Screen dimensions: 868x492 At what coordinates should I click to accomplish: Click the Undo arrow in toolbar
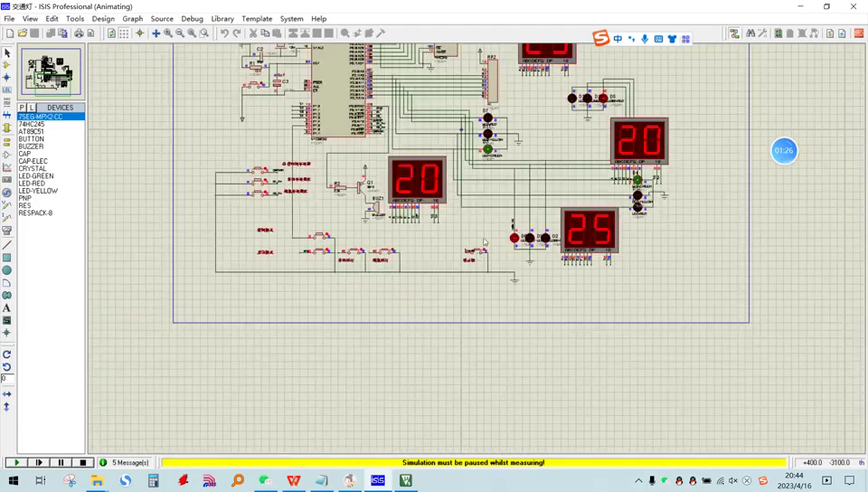[224, 33]
